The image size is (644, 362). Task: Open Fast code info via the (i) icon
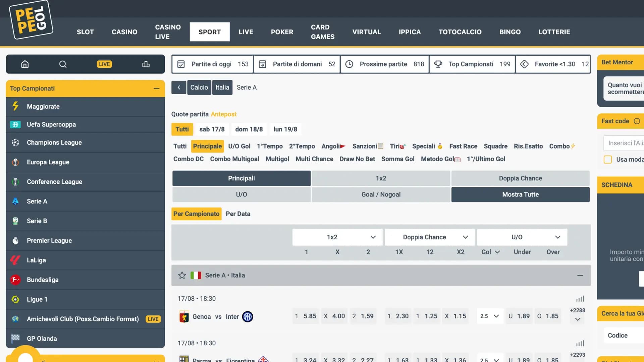637,121
